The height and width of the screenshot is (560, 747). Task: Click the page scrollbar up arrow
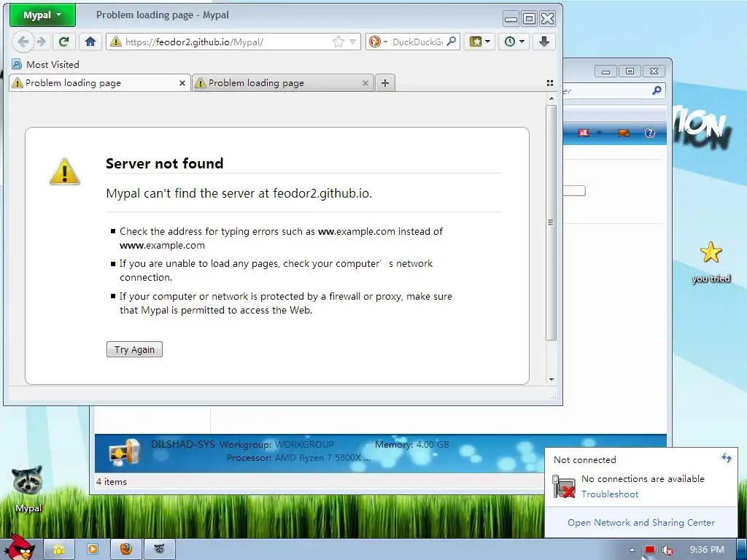click(x=551, y=98)
